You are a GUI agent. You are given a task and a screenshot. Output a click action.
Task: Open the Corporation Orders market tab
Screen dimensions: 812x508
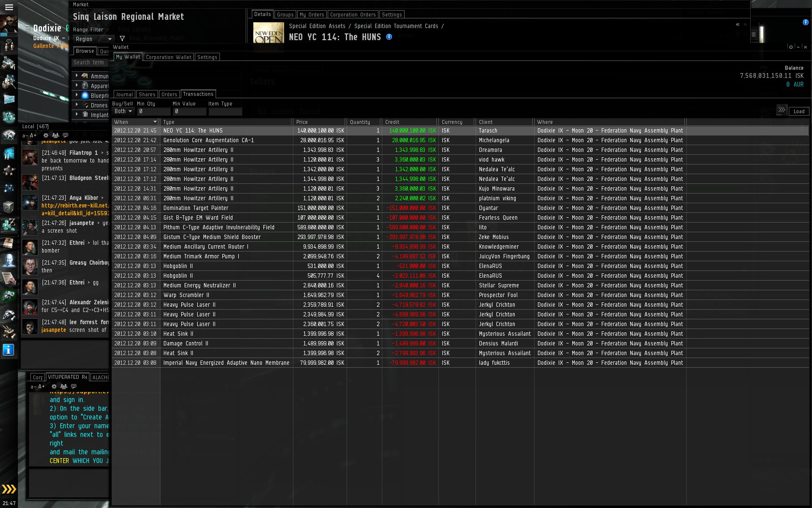353,15
